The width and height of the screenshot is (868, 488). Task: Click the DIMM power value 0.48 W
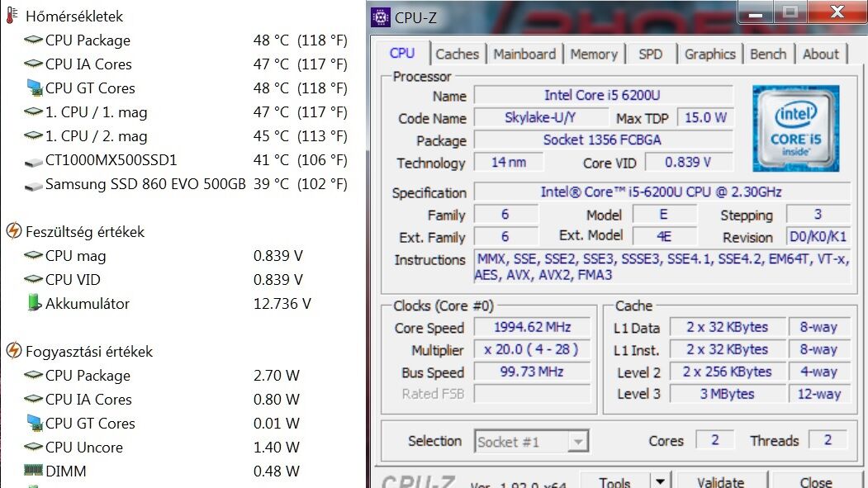[276, 471]
